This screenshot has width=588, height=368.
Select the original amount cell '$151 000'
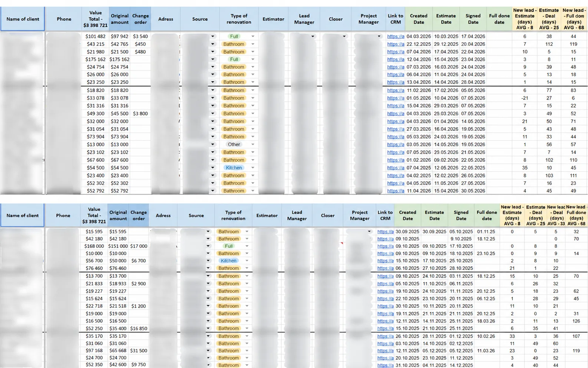pyautogui.click(x=118, y=246)
